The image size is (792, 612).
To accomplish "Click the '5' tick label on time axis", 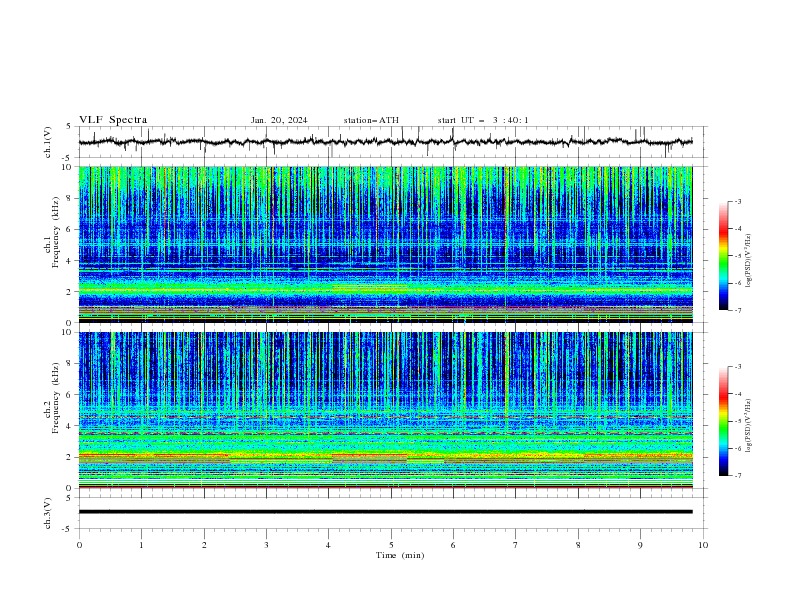I will (391, 545).
